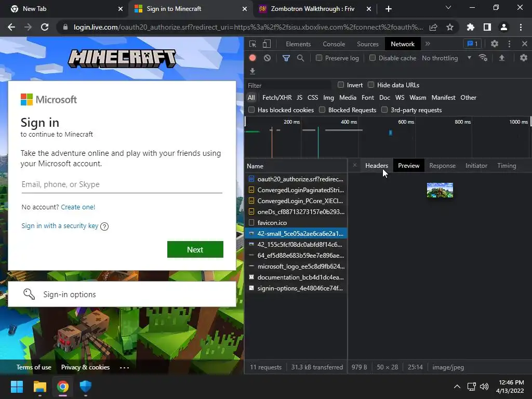This screenshot has height=399, width=532.
Task: Toggle the device toolbar icon
Action: pos(267,44)
